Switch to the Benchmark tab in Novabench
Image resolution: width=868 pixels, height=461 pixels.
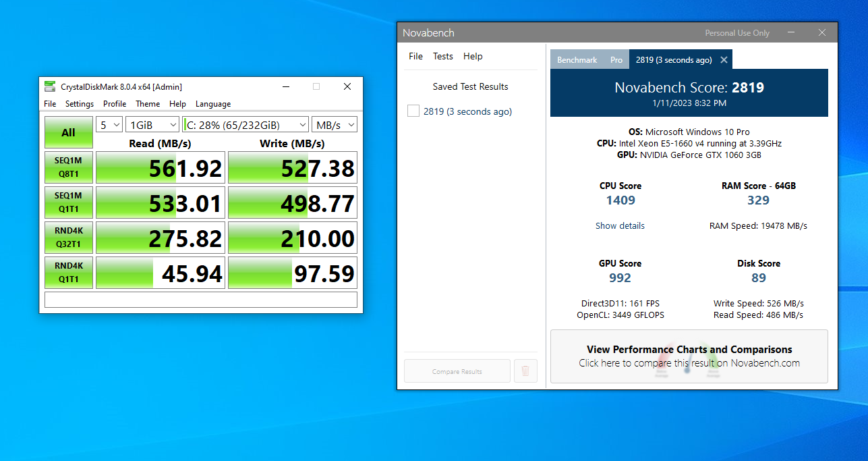tap(577, 60)
